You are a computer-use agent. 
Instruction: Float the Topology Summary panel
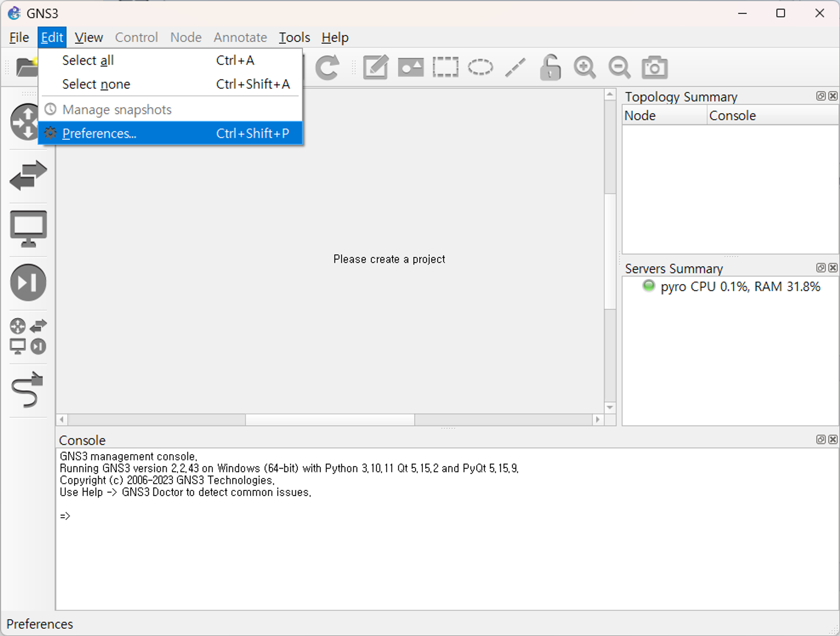tap(821, 96)
